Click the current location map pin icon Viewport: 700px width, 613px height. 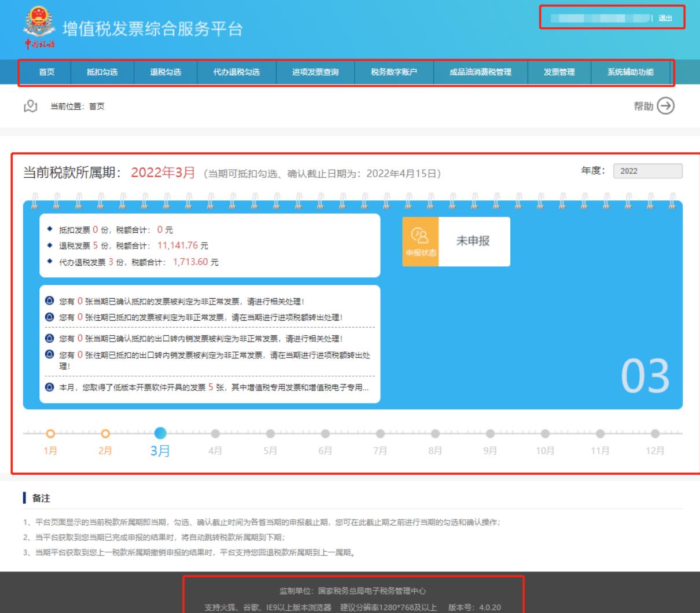click(x=31, y=106)
